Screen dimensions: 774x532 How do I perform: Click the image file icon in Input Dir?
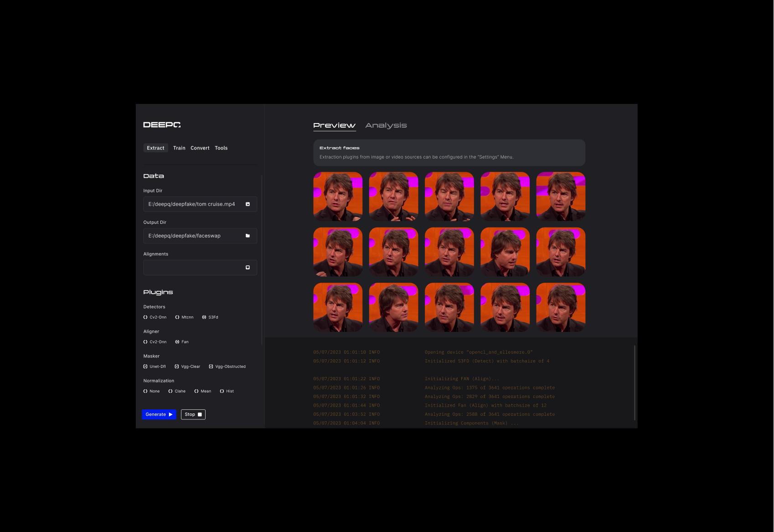tap(248, 204)
